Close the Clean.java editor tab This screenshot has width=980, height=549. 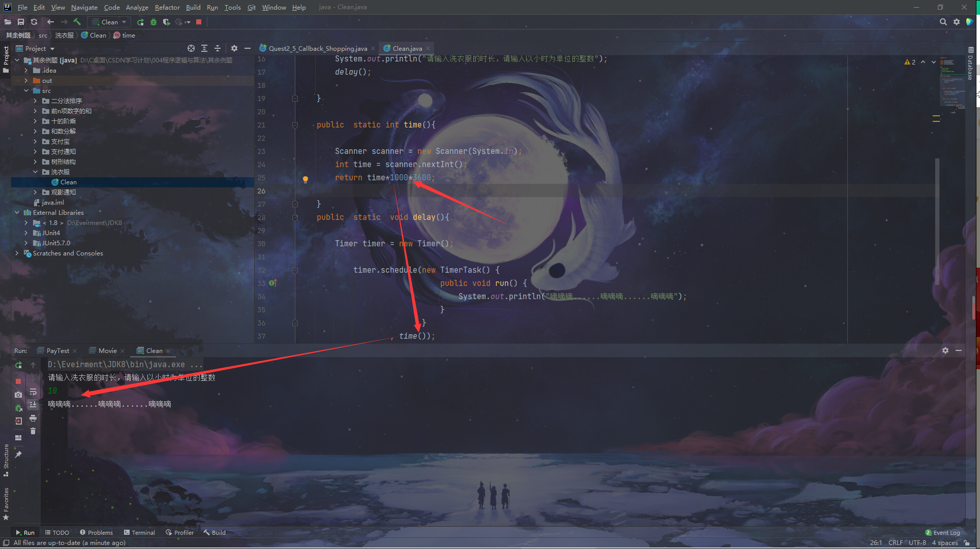428,48
